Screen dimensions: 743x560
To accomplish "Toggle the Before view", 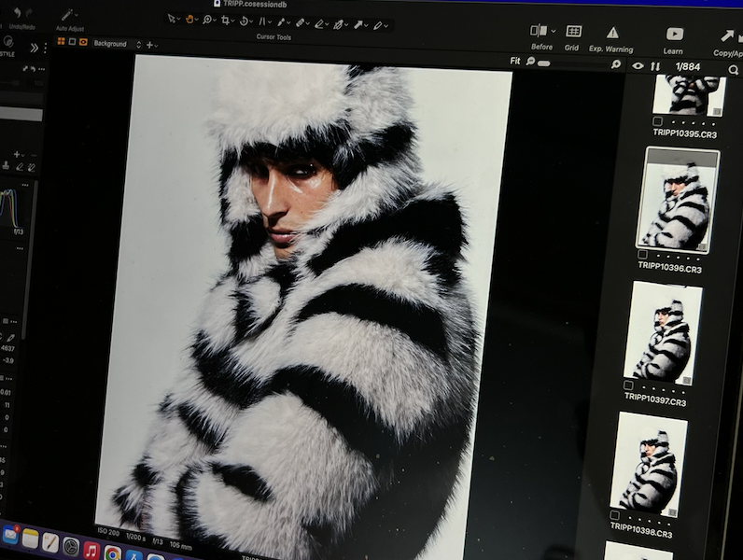I will click(539, 31).
